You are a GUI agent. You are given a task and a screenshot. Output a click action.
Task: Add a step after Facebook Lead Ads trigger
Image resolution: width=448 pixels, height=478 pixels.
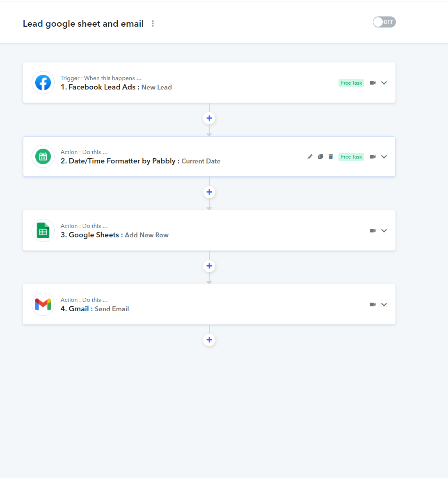coord(209,118)
